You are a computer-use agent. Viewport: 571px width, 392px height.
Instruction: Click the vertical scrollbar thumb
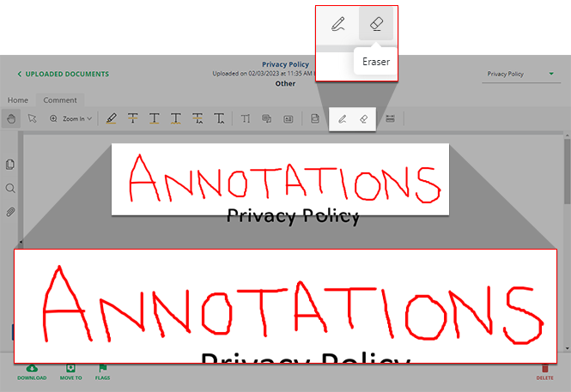567,171
